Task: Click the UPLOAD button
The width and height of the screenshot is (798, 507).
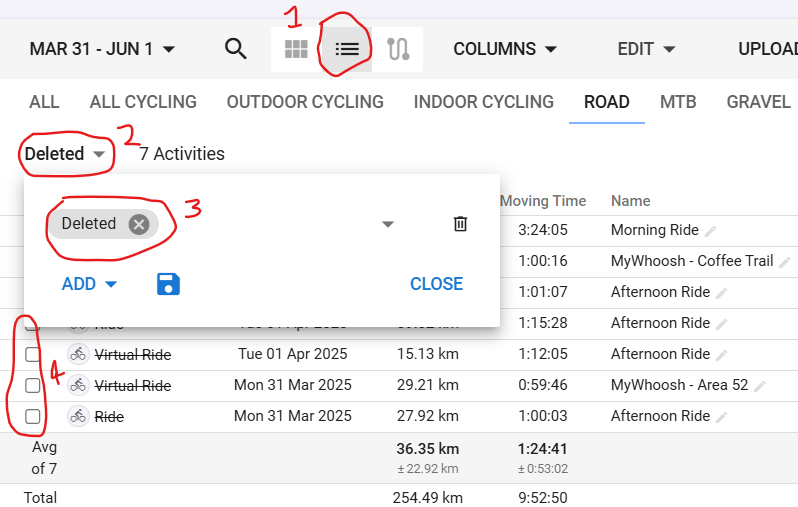Action: pyautogui.click(x=768, y=49)
